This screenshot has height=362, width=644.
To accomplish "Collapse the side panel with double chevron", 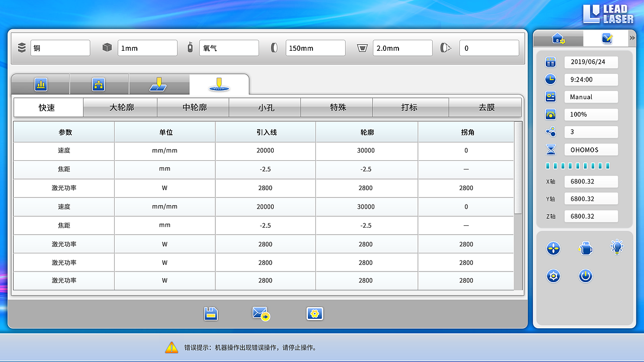I will [632, 38].
